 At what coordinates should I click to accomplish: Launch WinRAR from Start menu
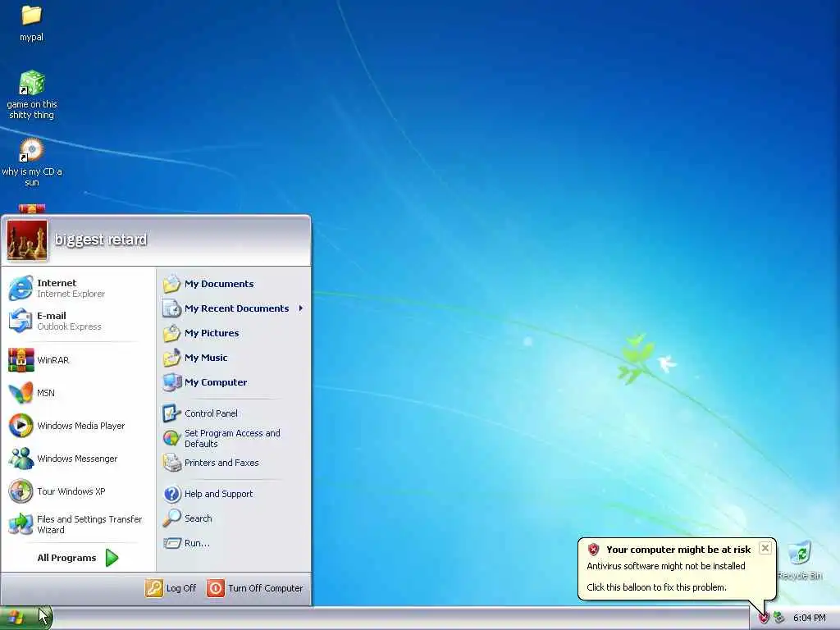[x=78, y=360]
